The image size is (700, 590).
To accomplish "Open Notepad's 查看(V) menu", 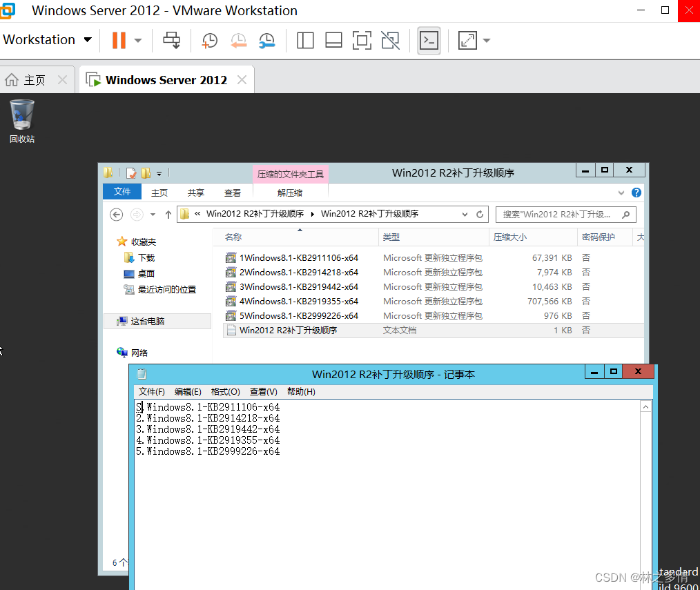I will pos(264,392).
